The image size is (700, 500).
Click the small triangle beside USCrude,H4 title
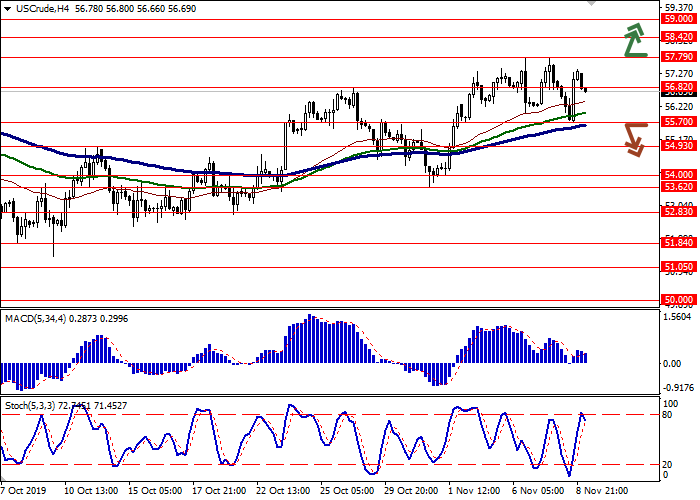[6, 7]
